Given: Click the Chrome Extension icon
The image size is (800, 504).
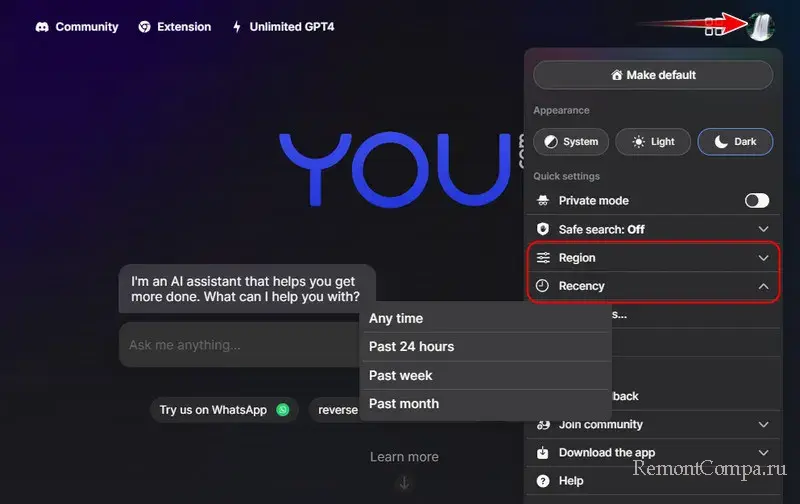Looking at the screenshot, I should (145, 27).
